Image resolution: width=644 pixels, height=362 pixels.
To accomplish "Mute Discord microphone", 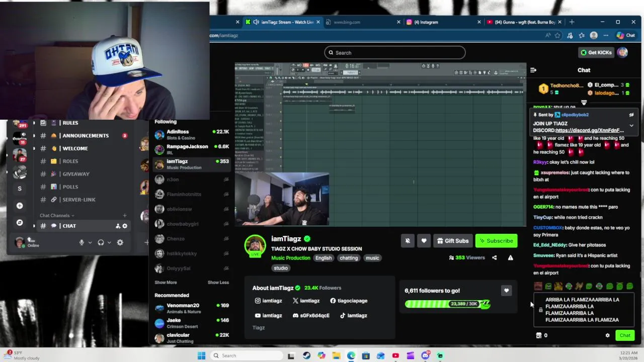I will coord(82,242).
